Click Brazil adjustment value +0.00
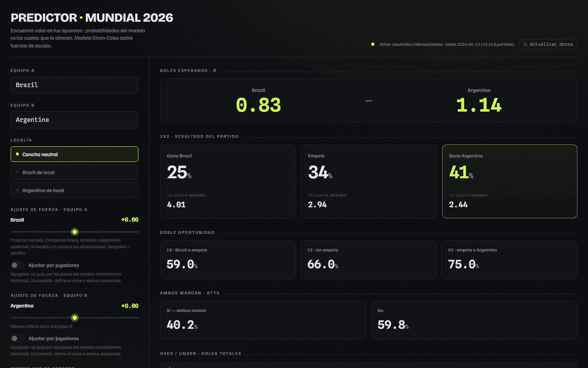The width and height of the screenshot is (588, 368). click(x=130, y=220)
